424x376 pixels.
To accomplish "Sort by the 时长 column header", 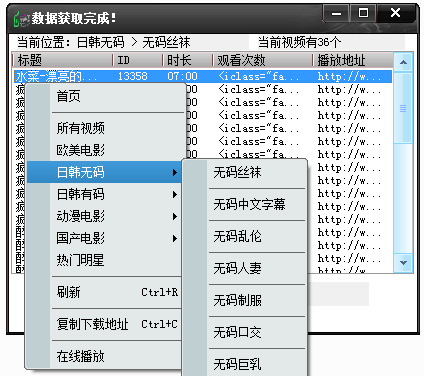I will [187, 60].
